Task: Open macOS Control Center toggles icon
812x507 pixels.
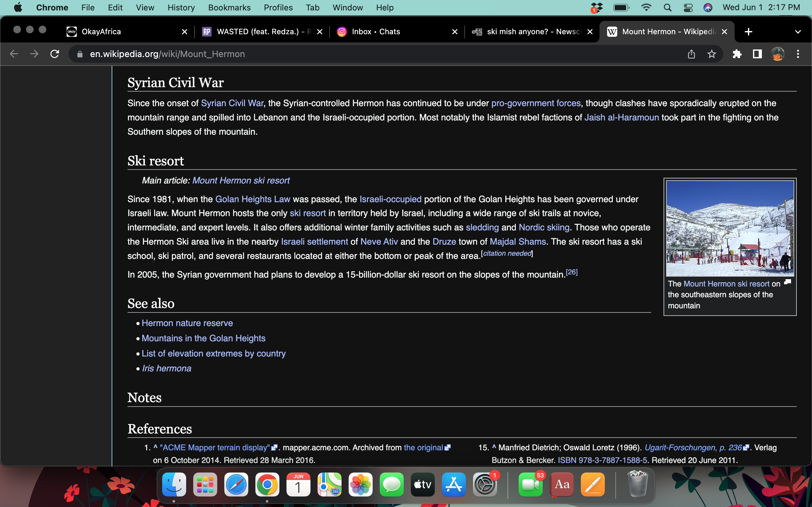Action: [x=688, y=8]
